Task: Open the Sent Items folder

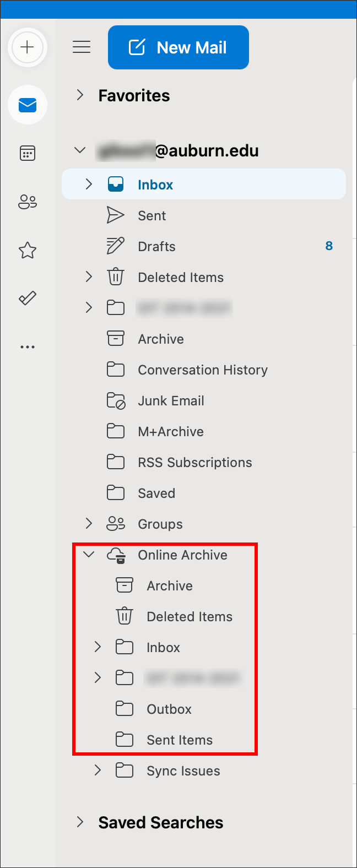Action: 180,740
